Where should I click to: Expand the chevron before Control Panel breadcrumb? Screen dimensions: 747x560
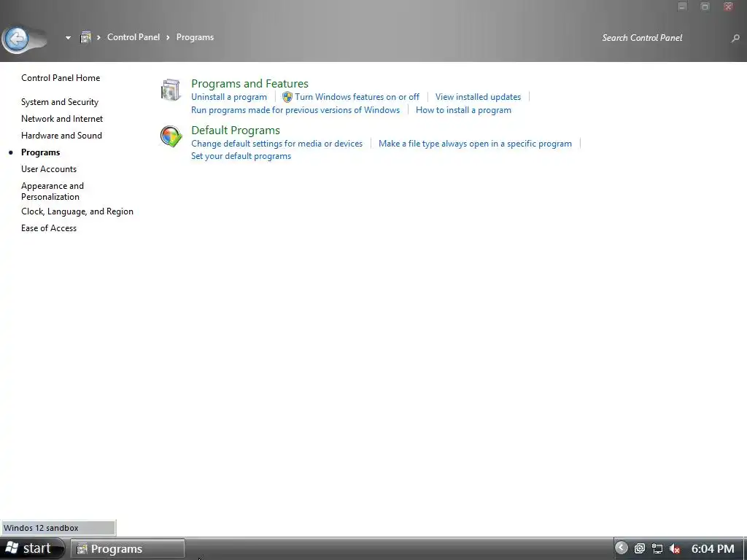pyautogui.click(x=98, y=37)
